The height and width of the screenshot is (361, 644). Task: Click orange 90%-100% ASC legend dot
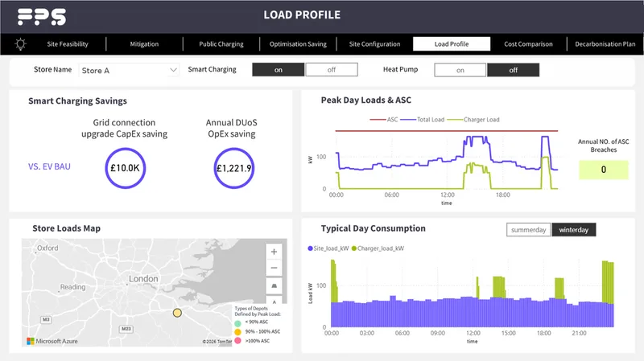pos(237,332)
